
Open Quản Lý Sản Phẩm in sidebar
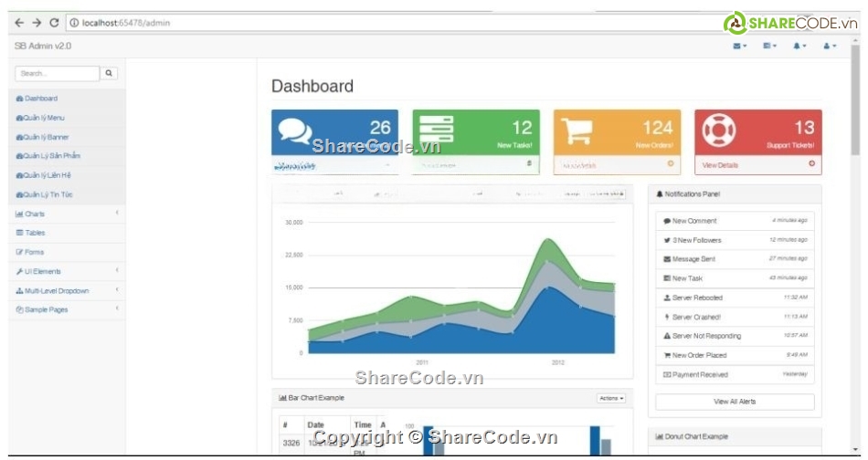point(67,156)
